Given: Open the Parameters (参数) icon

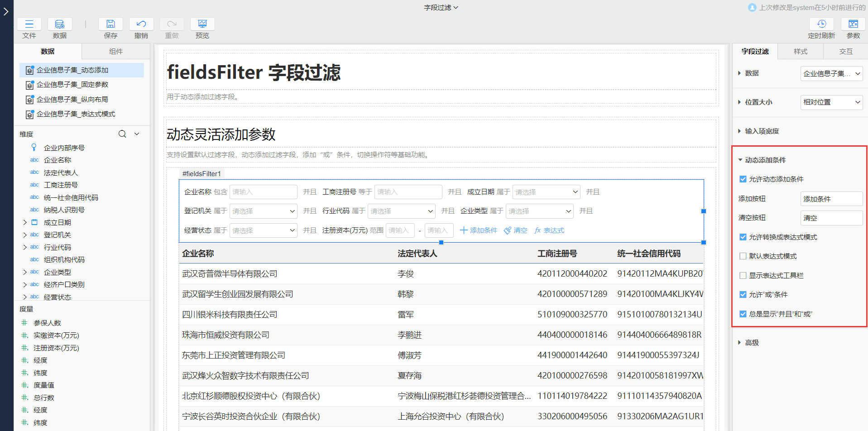Looking at the screenshot, I should [853, 24].
